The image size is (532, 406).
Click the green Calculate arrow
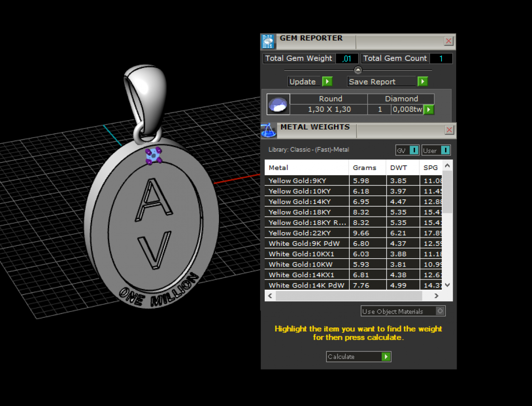point(386,357)
